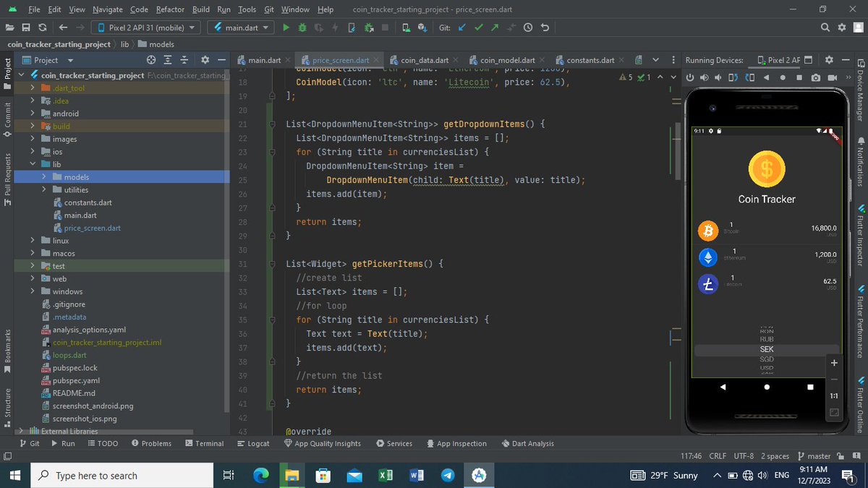
Task: Click Expand All icon in Project panel
Action: click(x=168, y=60)
